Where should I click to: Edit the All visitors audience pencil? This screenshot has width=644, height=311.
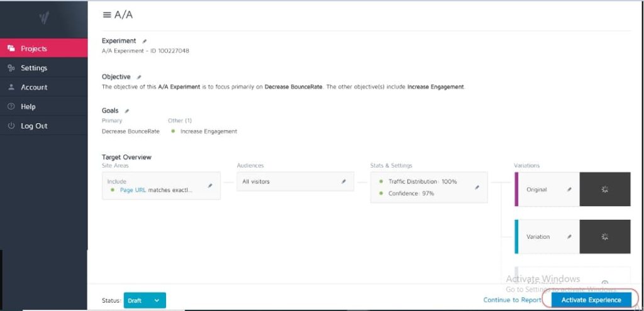343,182
